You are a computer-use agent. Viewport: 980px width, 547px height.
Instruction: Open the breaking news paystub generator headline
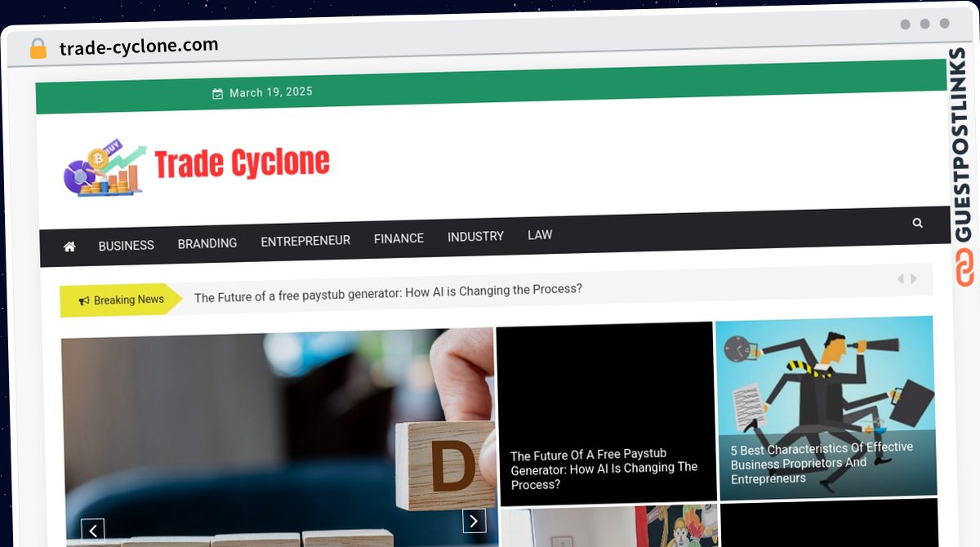(388, 293)
